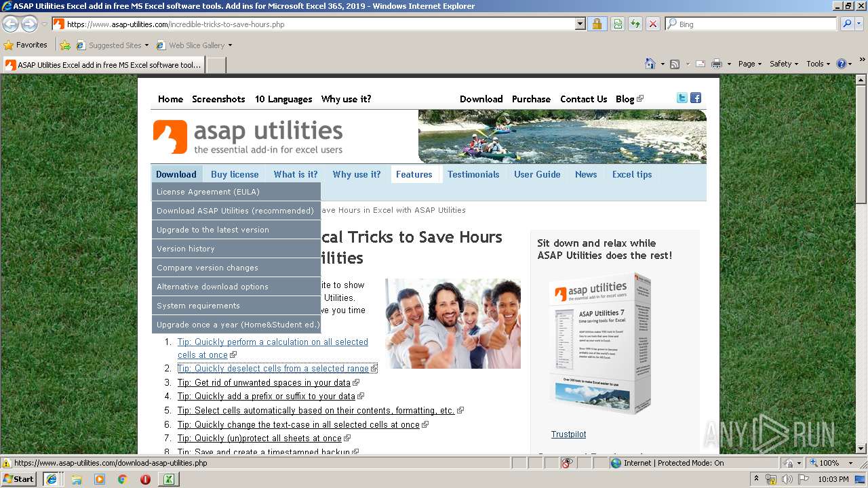Open Windows Explorer folder taskbar icon

[76, 479]
